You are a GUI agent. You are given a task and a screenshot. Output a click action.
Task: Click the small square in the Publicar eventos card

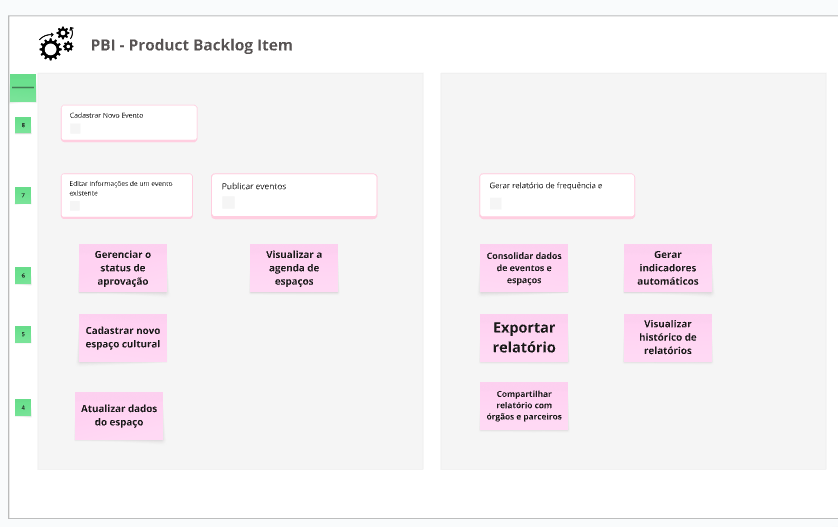coord(228,202)
